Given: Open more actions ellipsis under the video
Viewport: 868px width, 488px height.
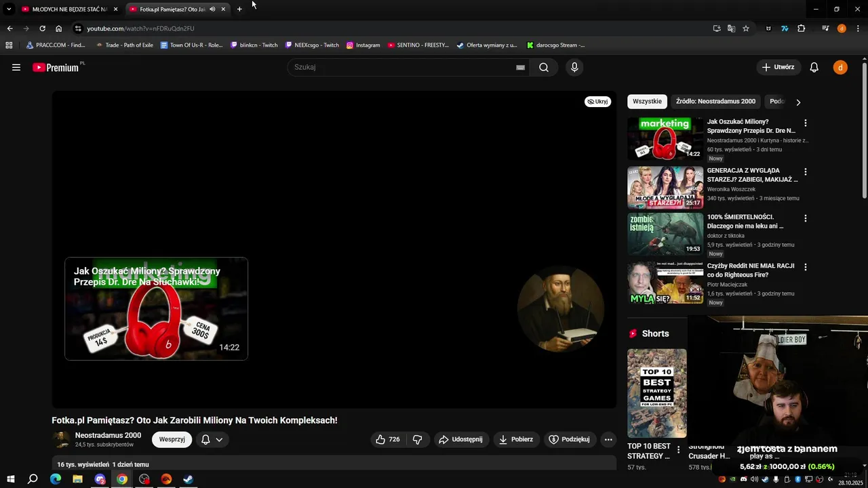Looking at the screenshot, I should point(608,439).
